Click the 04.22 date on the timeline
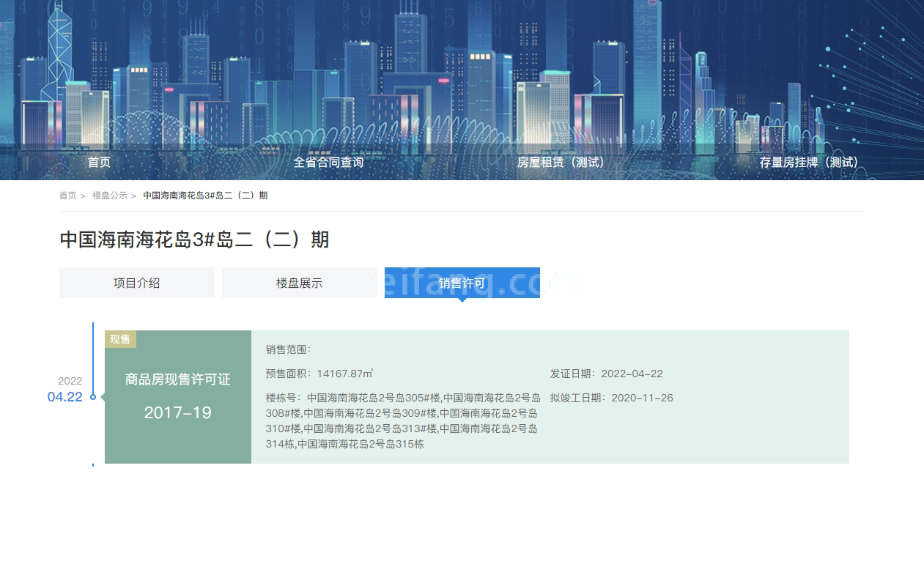The width and height of the screenshot is (924, 564). click(65, 397)
